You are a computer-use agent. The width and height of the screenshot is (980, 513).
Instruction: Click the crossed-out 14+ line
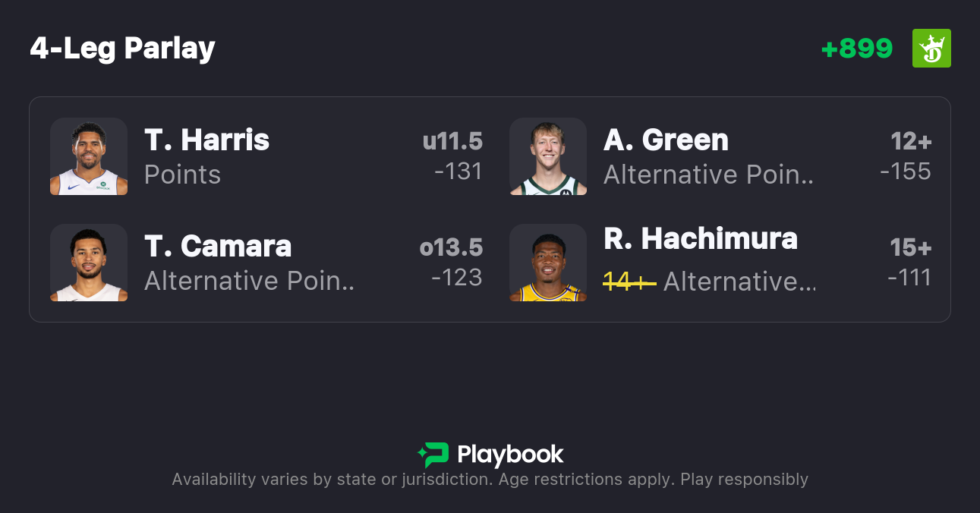tap(629, 282)
